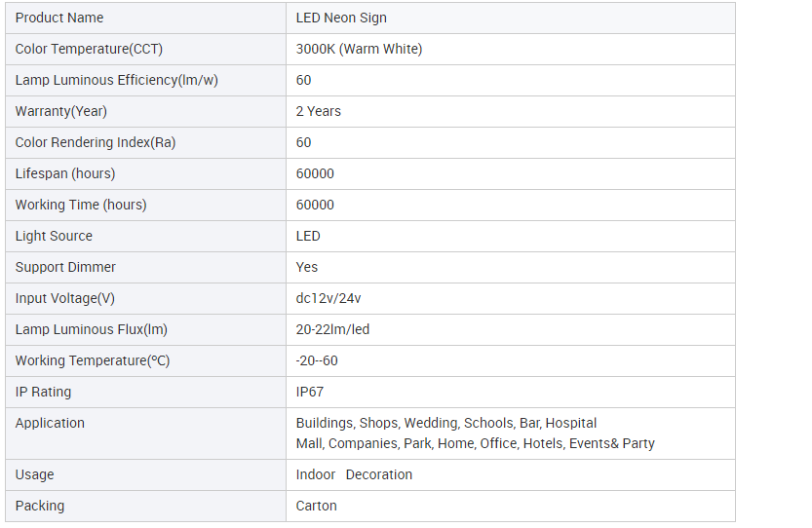The width and height of the screenshot is (812, 528).
Task: Click the Lifespan (hours) label
Action: [65, 173]
